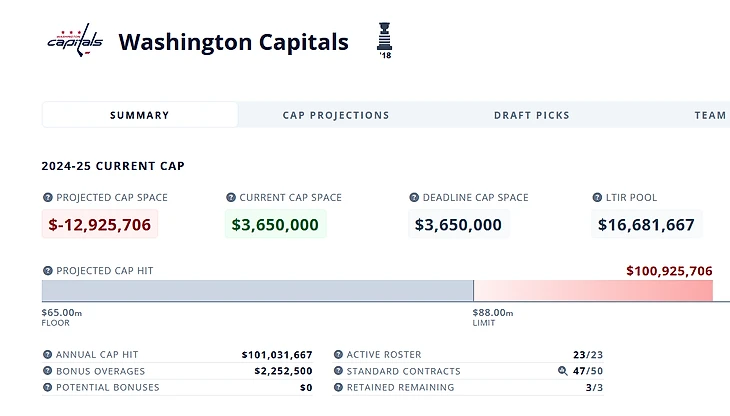Image resolution: width=730 pixels, height=416 pixels.
Task: Click help icon beside Standard Contracts
Action: click(x=338, y=371)
